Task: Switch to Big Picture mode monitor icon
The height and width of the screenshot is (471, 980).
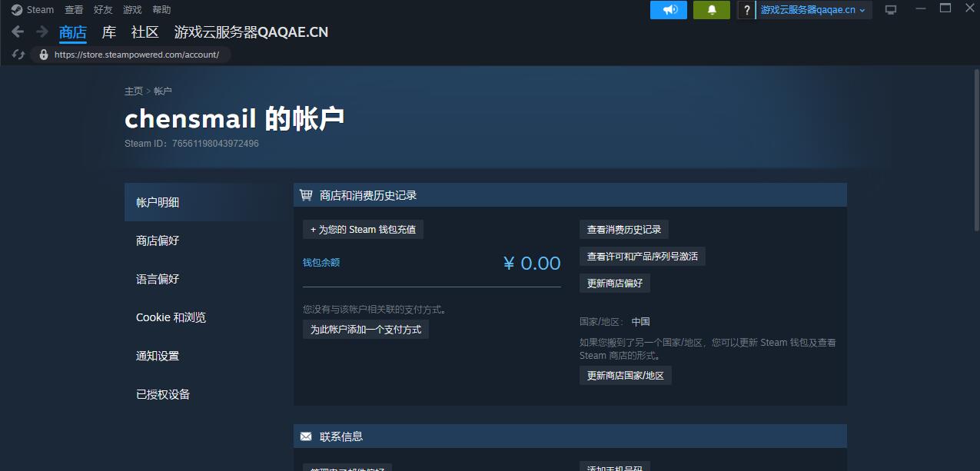Action: (891, 10)
